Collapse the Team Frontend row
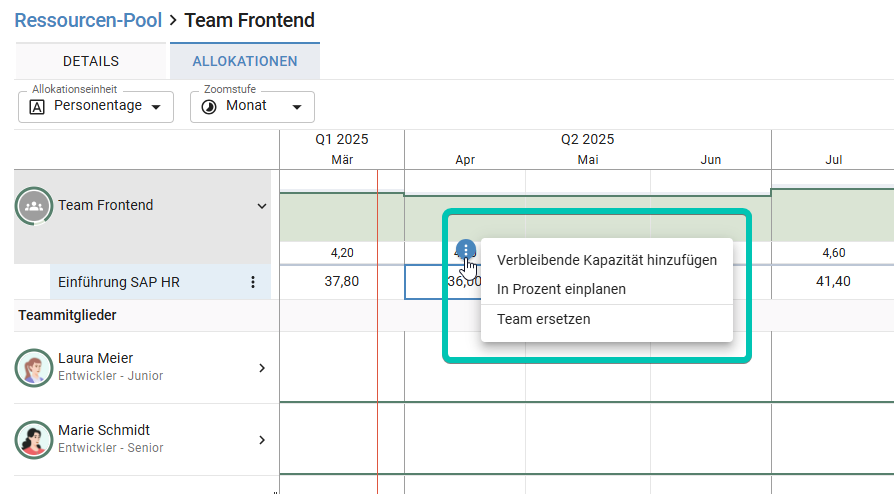The width and height of the screenshot is (894, 494). (262, 206)
